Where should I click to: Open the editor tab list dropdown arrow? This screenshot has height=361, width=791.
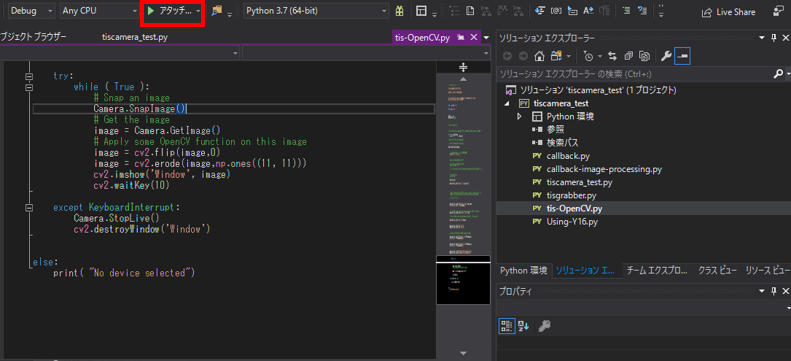(x=486, y=38)
